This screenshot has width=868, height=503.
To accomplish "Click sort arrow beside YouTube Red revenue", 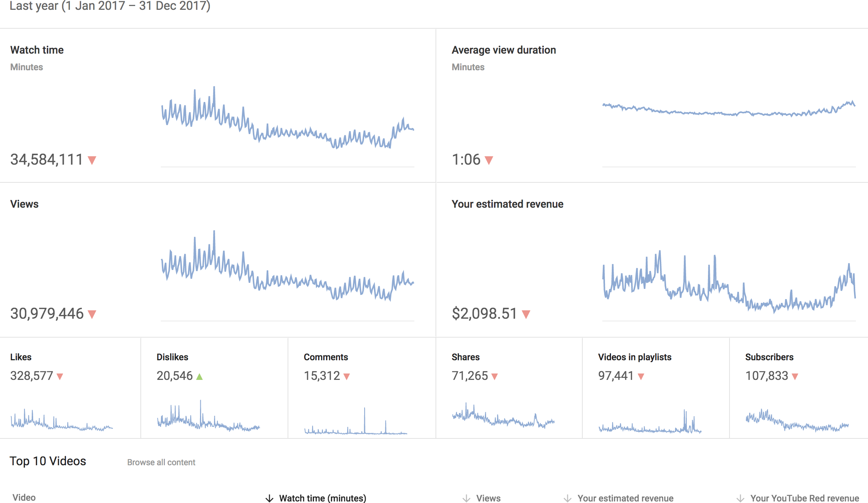I will point(740,498).
